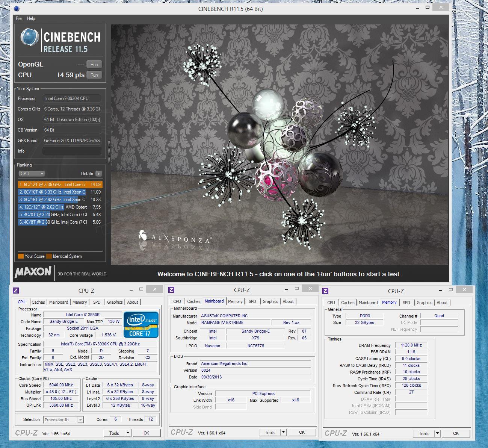Click OK in the Memory CPU-Z window
Viewport: 488px width, 448px height.
pos(456,433)
